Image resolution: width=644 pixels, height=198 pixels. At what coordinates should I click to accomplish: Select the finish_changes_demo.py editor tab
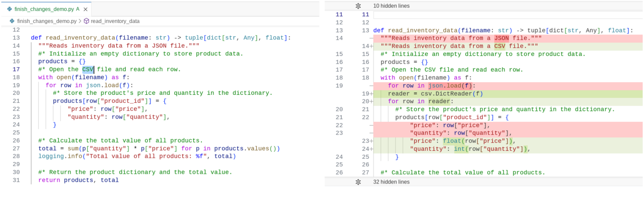point(44,9)
